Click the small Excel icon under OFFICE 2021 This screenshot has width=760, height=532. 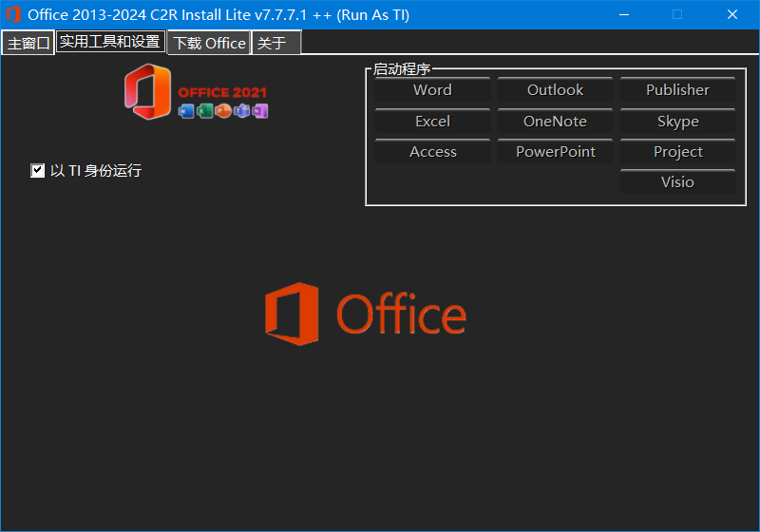pos(204,111)
